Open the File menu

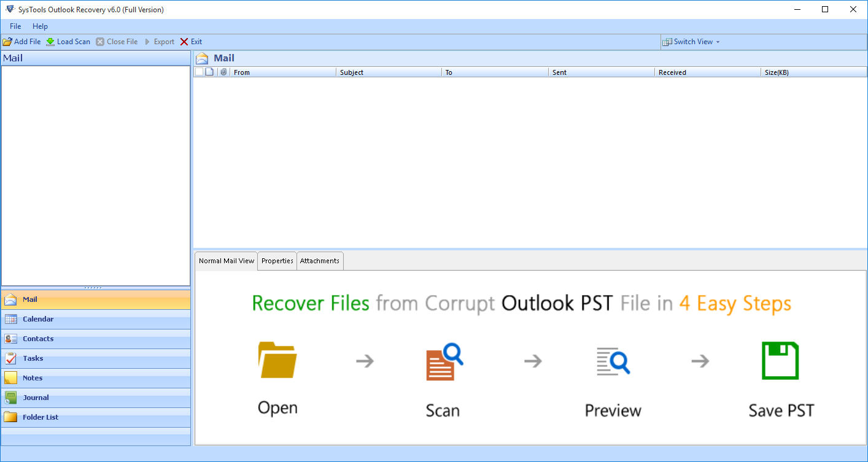pyautogui.click(x=15, y=26)
